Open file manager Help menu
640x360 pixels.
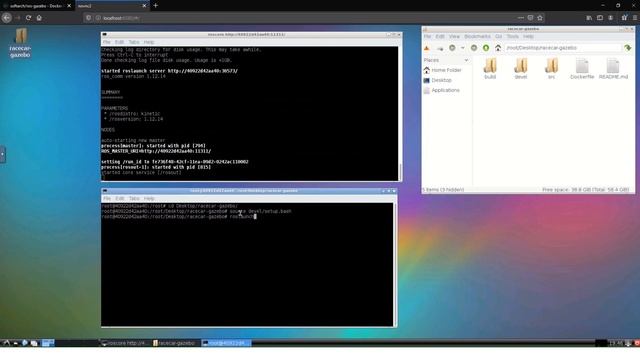point(528,36)
